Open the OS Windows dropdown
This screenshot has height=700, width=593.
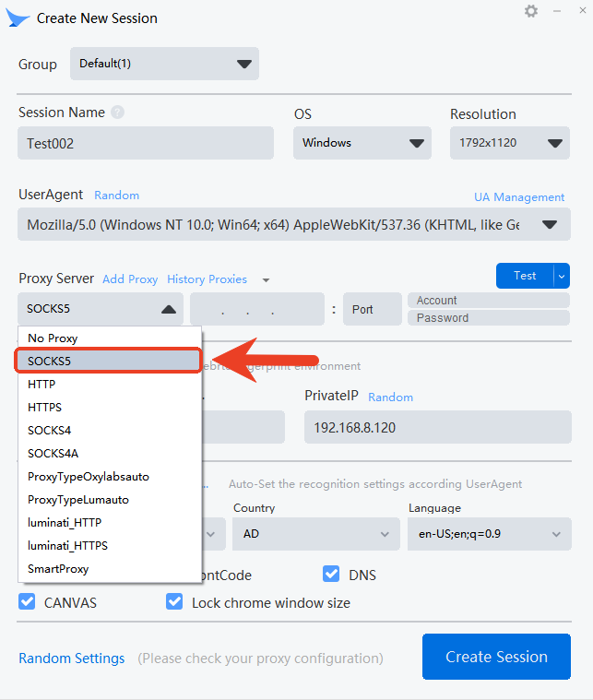pos(362,143)
